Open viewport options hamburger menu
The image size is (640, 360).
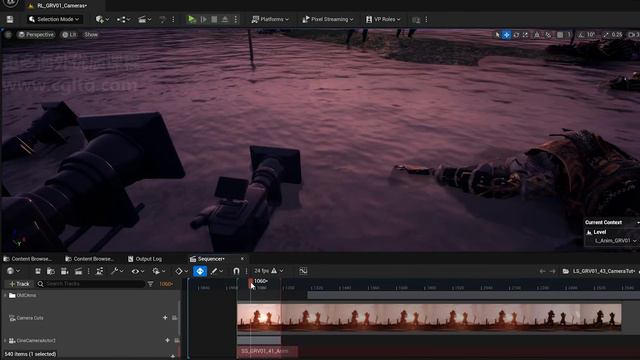coord(8,35)
